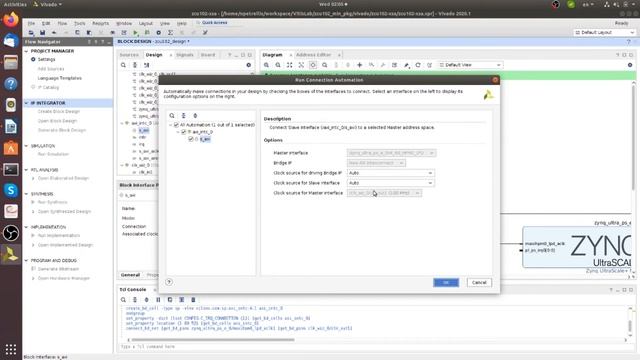Collapse the SYNTHESIS section
Viewport: 640px width, 360px height.
coord(27,194)
